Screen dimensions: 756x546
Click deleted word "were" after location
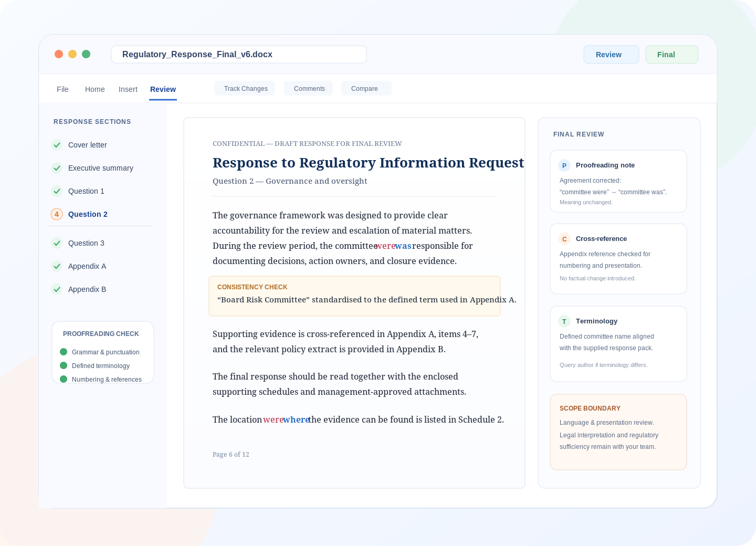[273, 419]
